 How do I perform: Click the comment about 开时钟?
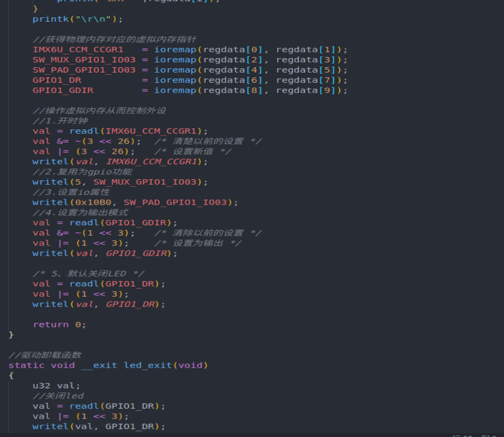point(58,120)
